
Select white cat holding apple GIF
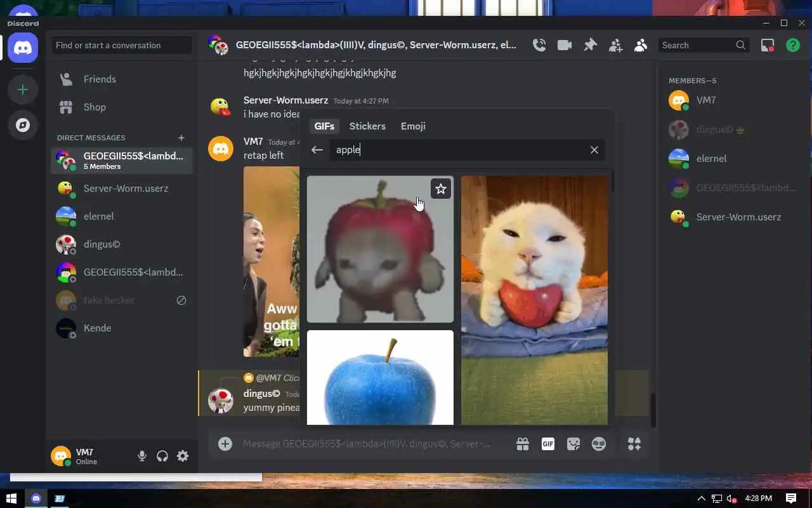pyautogui.click(x=534, y=300)
